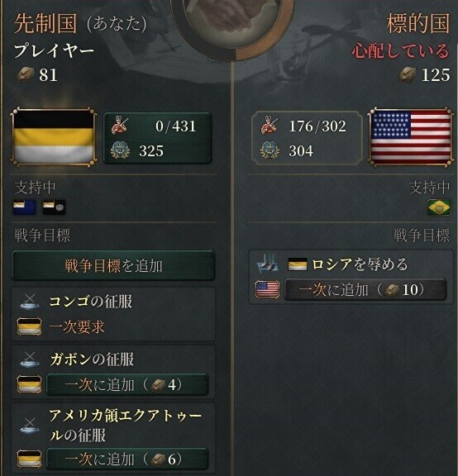Image resolution: width=458 pixels, height=476 pixels.
Task: Click the crossed swords icon by ガボンの征服
Action: click(29, 360)
